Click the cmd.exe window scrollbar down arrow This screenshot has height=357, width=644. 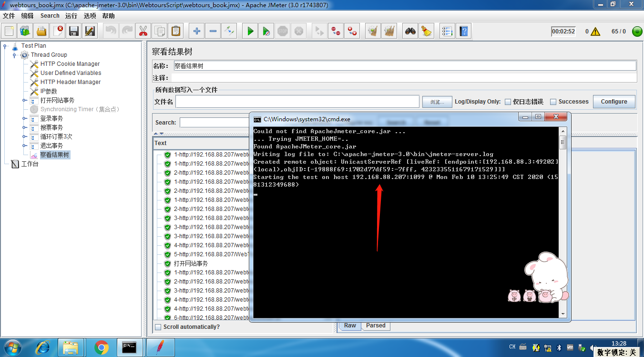562,314
